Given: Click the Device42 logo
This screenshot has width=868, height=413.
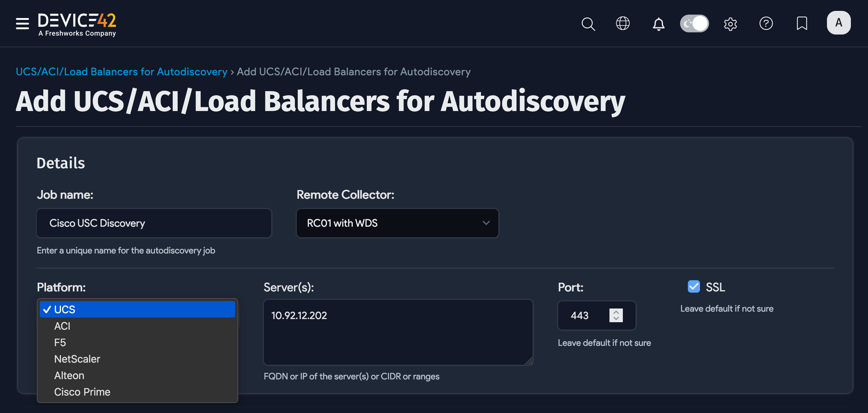Looking at the screenshot, I should point(77,24).
